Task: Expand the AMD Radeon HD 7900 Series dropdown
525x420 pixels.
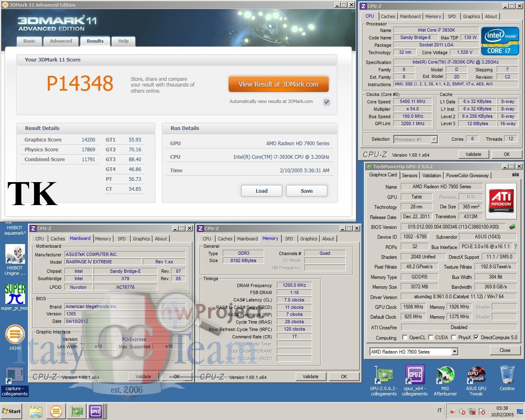Action: (454, 352)
